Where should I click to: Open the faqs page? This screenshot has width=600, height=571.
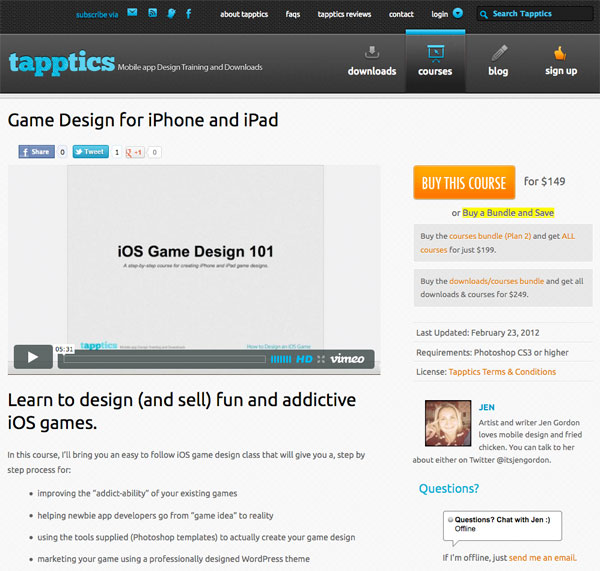293,15
